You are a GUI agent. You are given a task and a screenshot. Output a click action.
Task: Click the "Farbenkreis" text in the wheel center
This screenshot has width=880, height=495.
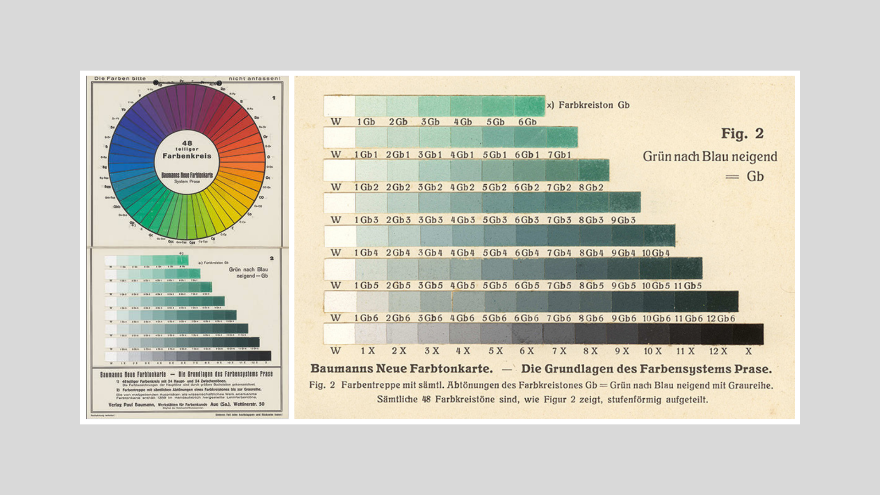tap(187, 156)
